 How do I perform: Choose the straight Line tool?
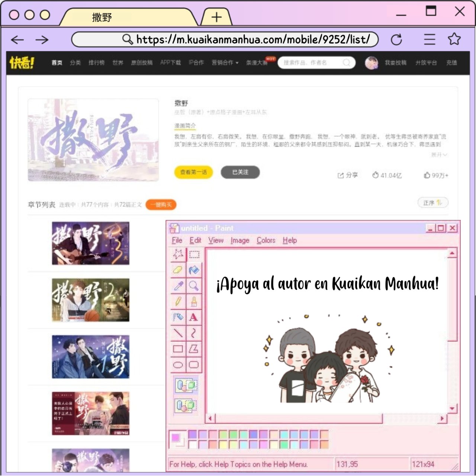[x=178, y=333]
